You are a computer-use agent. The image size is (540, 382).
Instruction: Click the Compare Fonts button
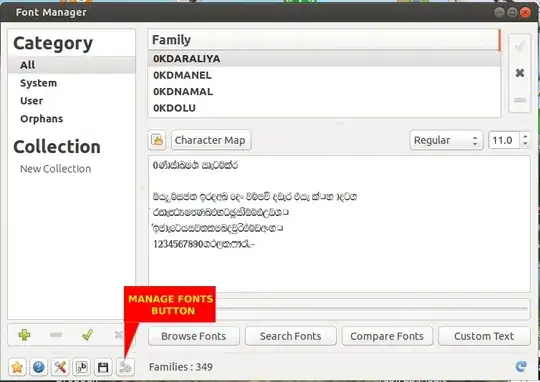387,336
